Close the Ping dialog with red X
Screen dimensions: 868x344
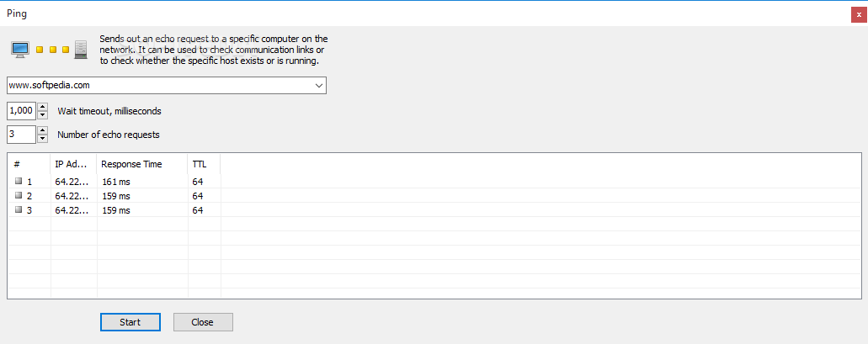click(x=859, y=15)
